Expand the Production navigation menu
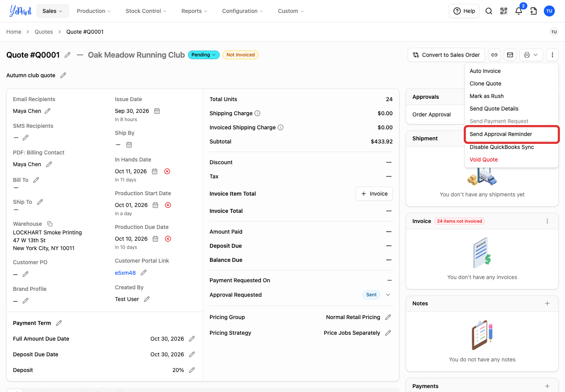The height and width of the screenshot is (392, 565). pos(94,11)
